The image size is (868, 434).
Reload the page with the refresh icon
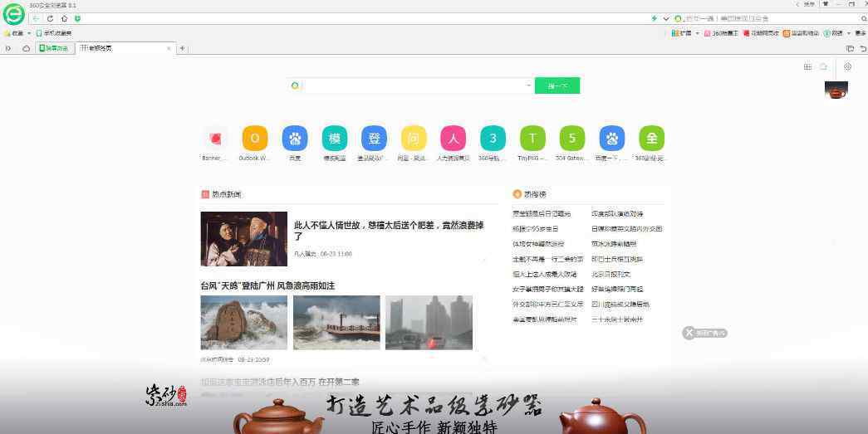click(x=50, y=18)
